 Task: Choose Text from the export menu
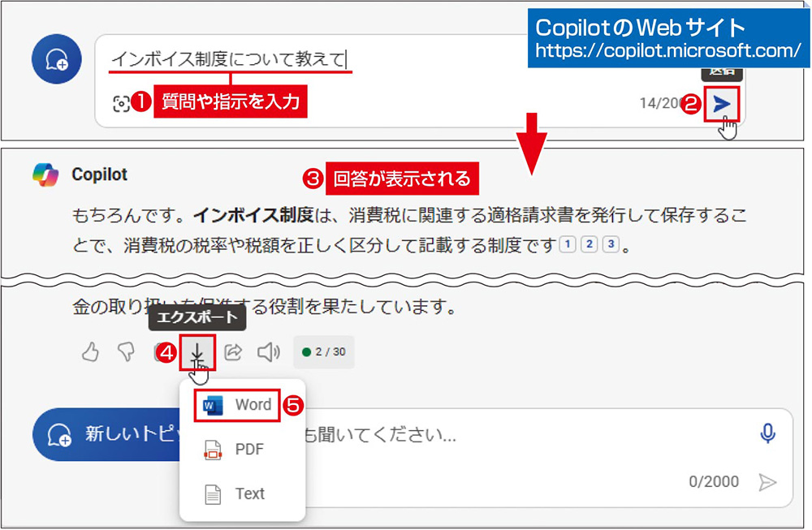point(235,493)
